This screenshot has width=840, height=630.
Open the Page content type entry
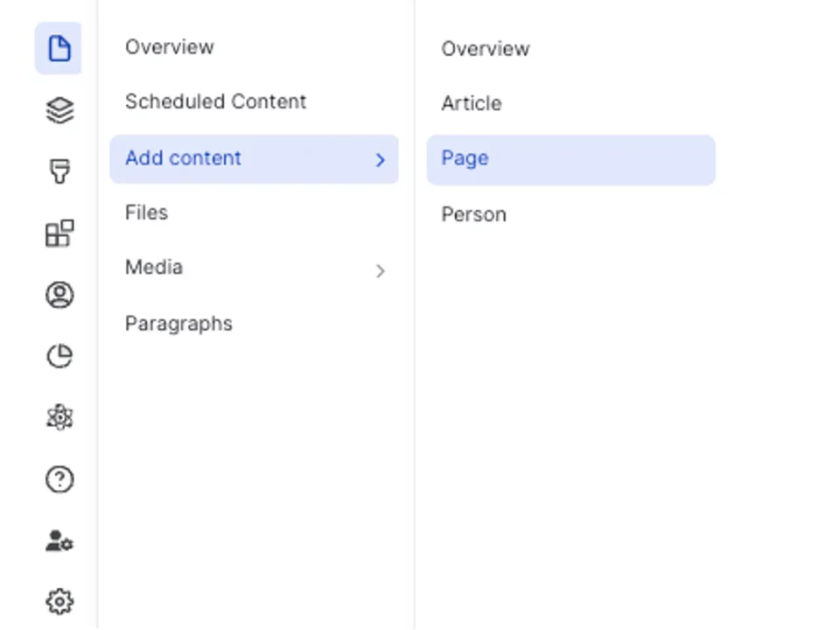(x=465, y=158)
